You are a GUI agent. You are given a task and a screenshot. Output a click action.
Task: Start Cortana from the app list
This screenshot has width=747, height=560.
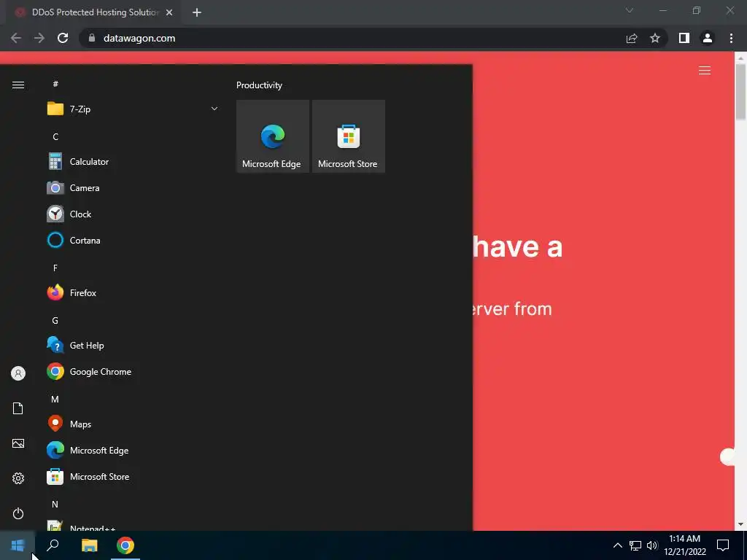click(x=133, y=240)
